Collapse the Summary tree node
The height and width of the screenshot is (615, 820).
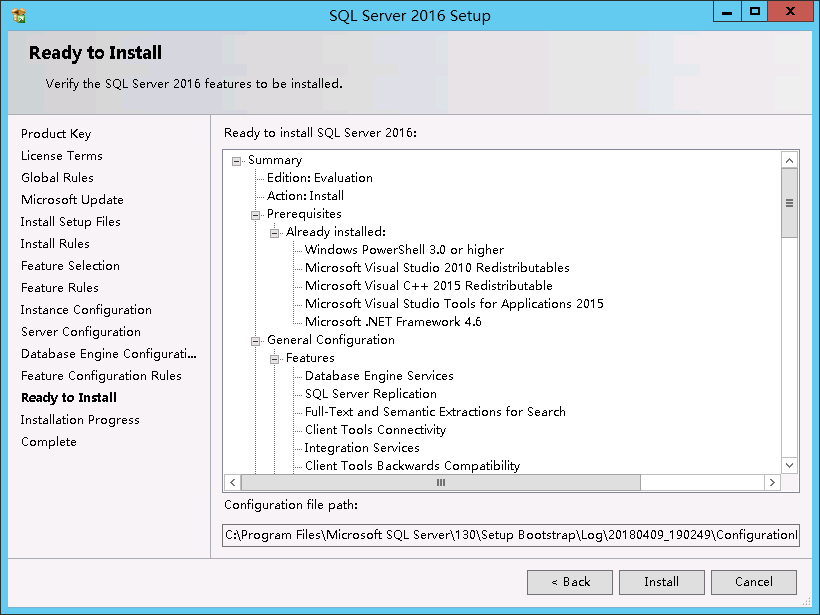coord(236,161)
